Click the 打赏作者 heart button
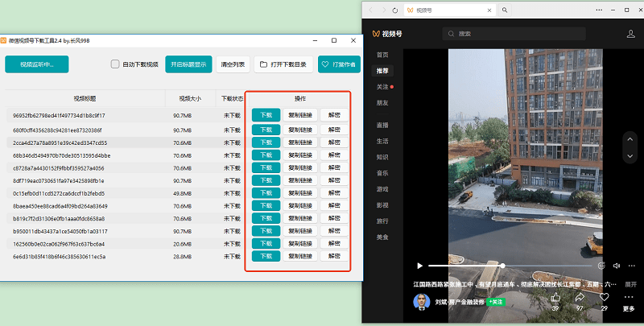 (x=339, y=64)
